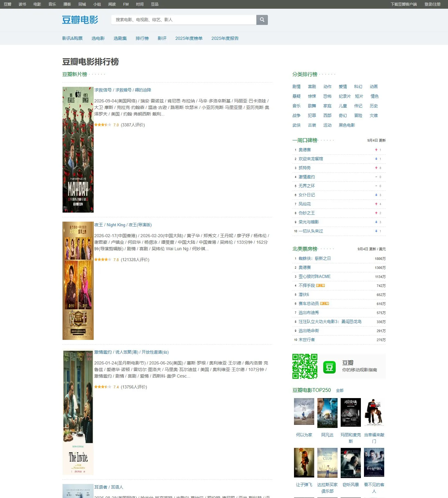The image size is (448, 498).
Task: Click the green Douban app icon
Action: tap(329, 367)
